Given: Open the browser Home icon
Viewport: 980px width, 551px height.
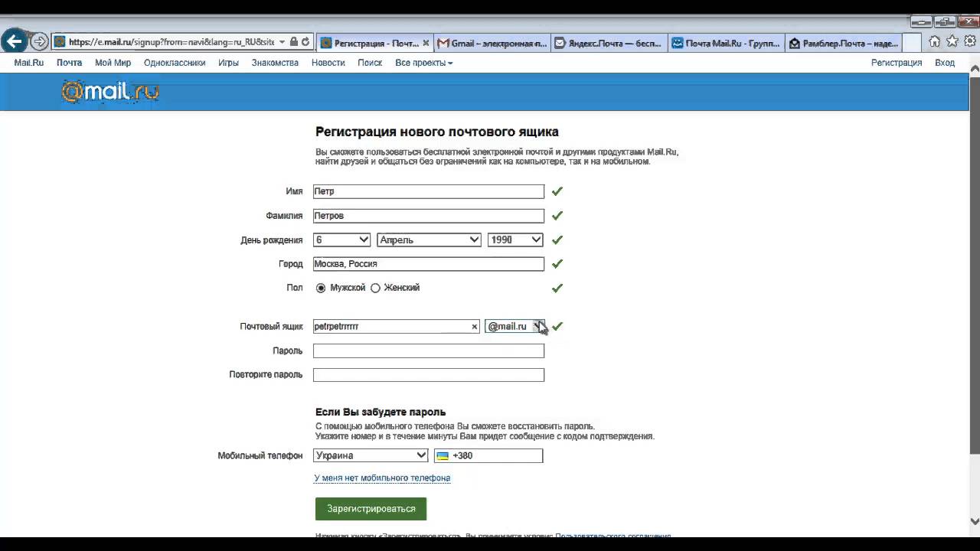Looking at the screenshot, I should (x=934, y=42).
